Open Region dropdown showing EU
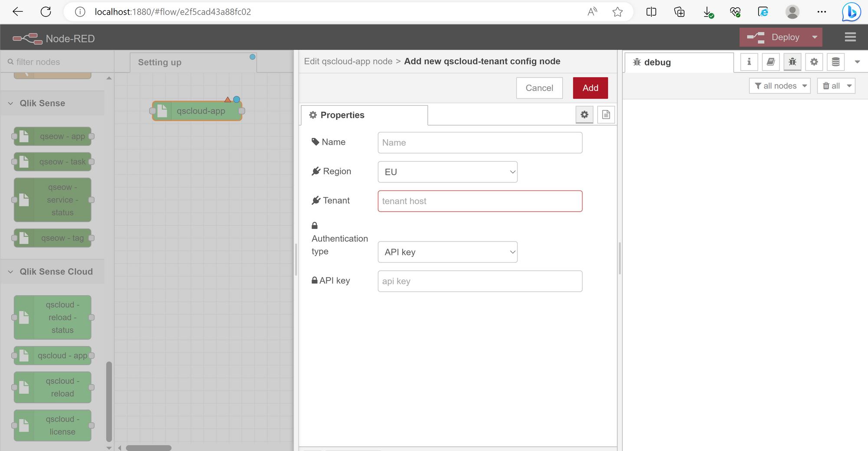This screenshot has height=451, width=868. click(447, 172)
